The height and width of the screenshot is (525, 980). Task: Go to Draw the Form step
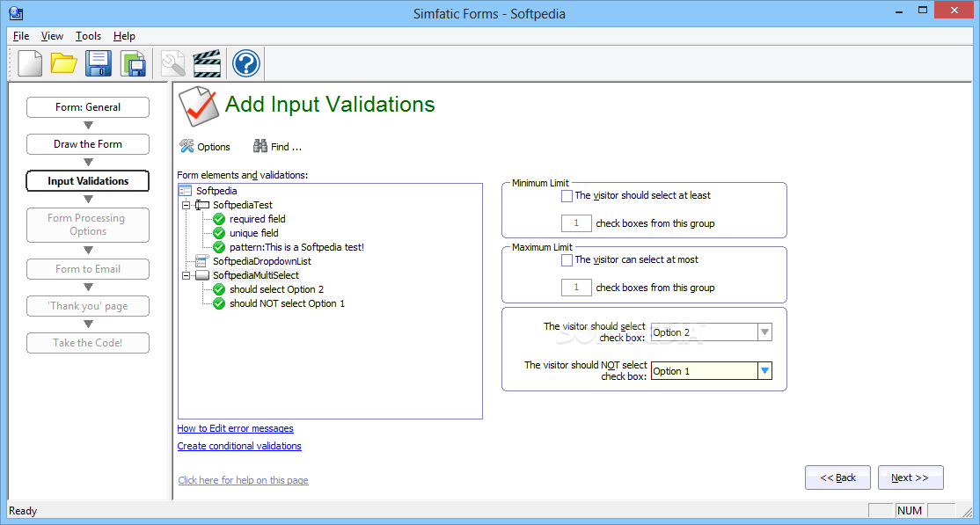(x=88, y=143)
